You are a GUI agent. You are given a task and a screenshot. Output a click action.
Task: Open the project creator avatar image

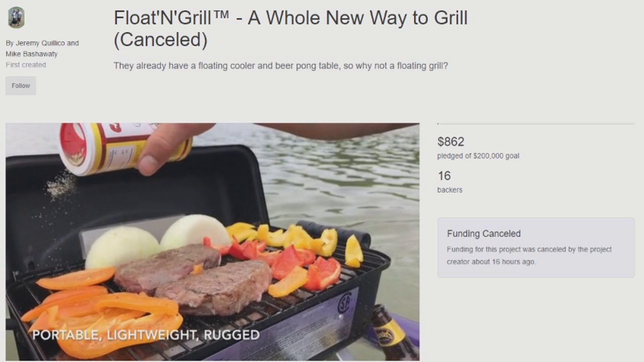16,18
